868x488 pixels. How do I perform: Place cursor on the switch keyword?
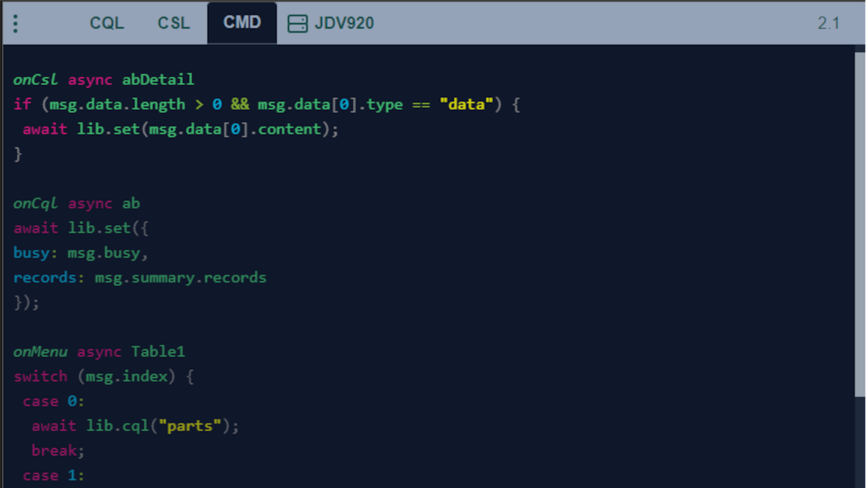(x=40, y=377)
